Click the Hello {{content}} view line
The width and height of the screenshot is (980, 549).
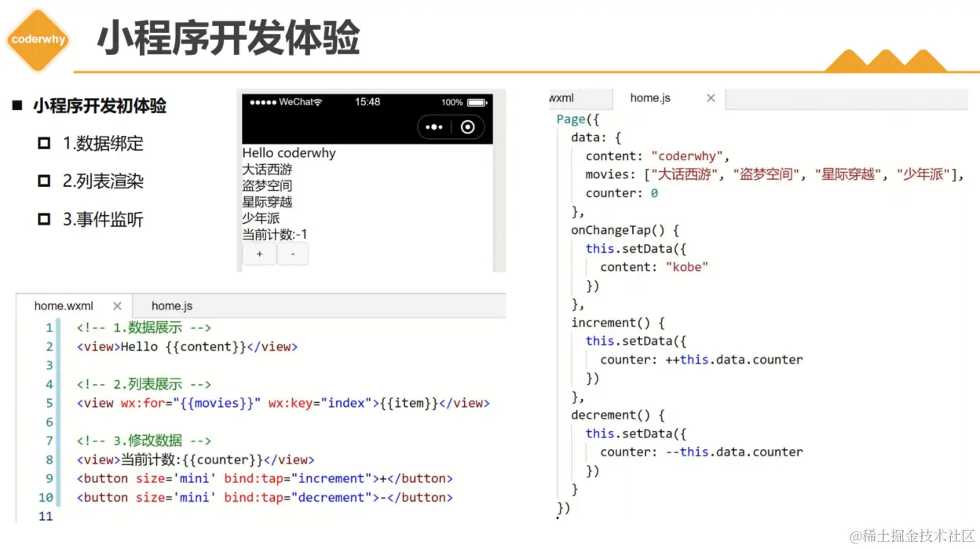click(x=188, y=346)
